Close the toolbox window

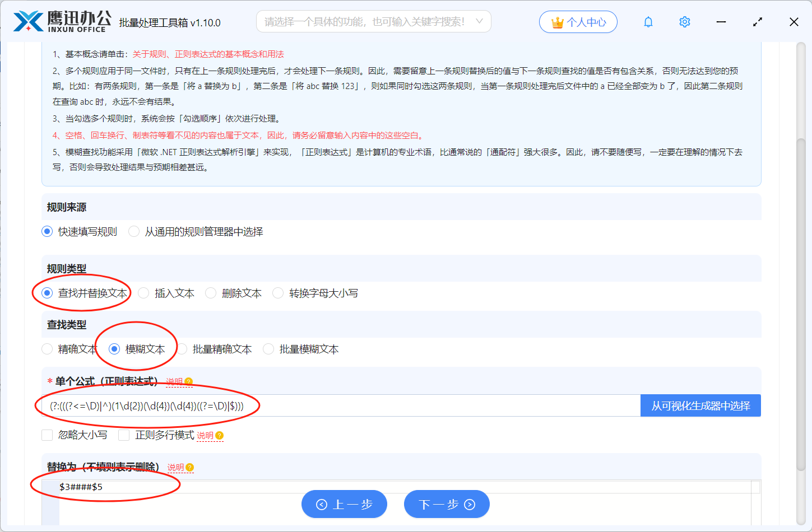pos(794,22)
